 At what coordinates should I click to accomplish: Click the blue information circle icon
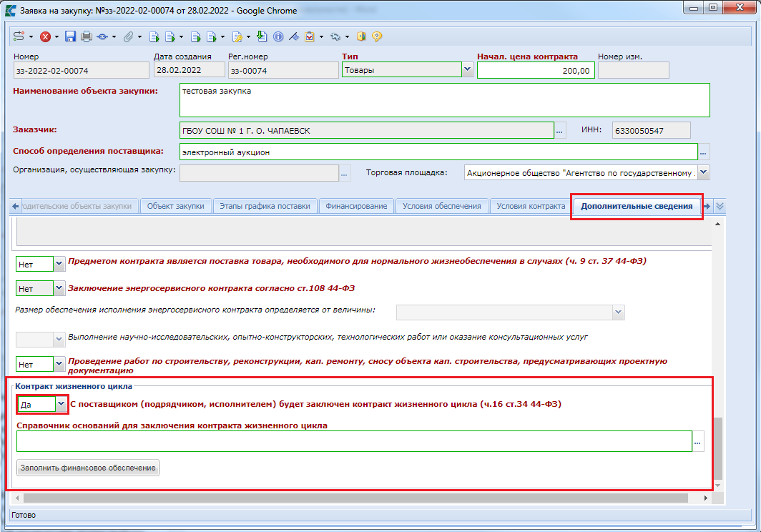[x=278, y=36]
